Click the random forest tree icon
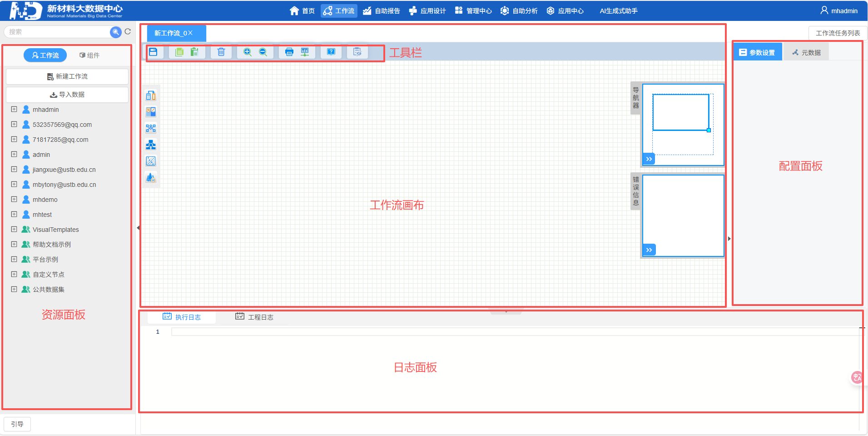This screenshot has height=436, width=868. coord(151,178)
